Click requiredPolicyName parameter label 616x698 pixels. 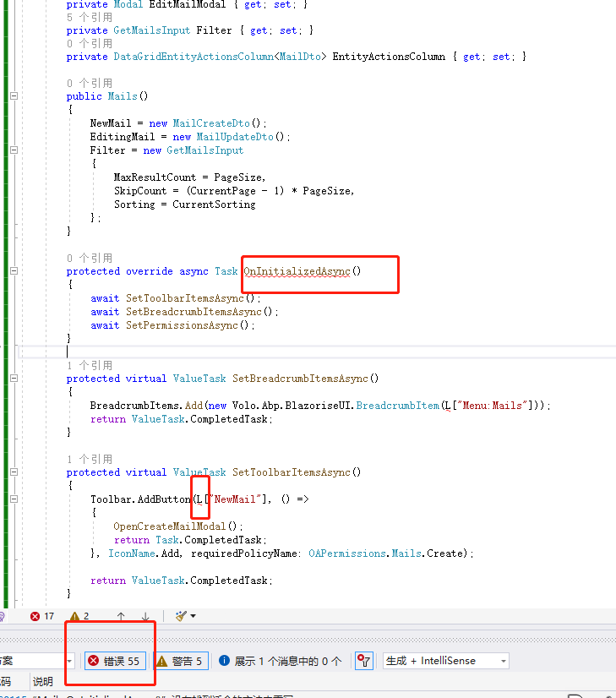pyautogui.click(x=244, y=553)
